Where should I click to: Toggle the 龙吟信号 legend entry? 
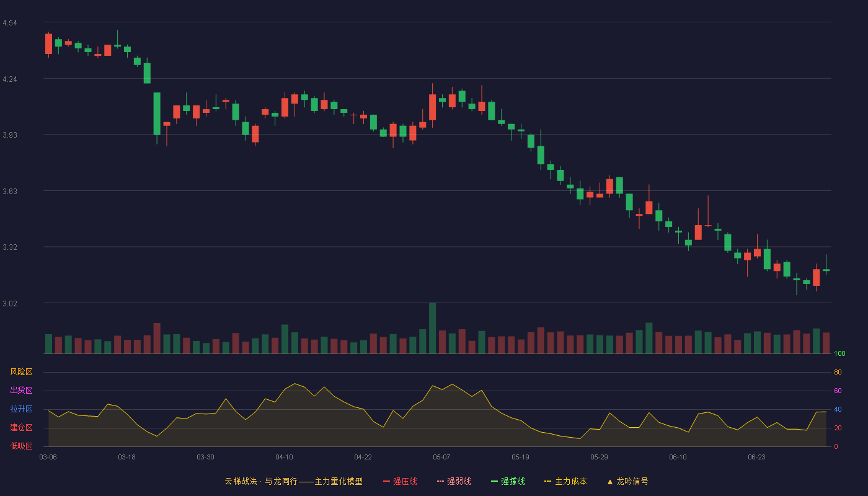(x=627, y=481)
